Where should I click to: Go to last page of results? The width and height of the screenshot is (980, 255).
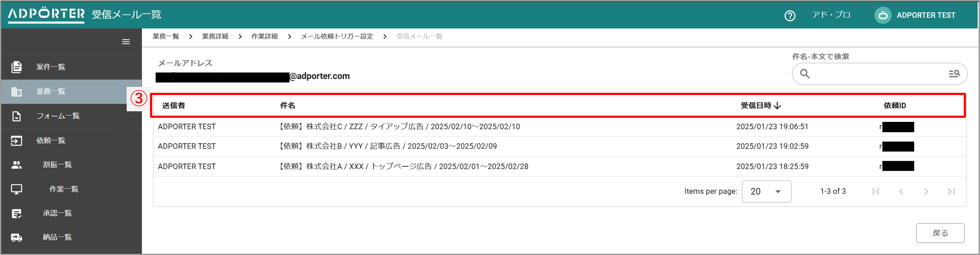coord(951,191)
